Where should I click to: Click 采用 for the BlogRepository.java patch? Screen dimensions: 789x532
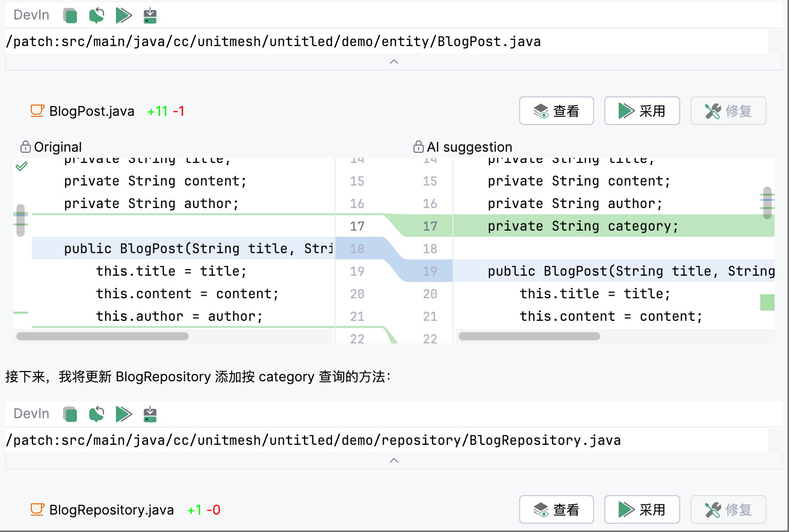point(642,509)
